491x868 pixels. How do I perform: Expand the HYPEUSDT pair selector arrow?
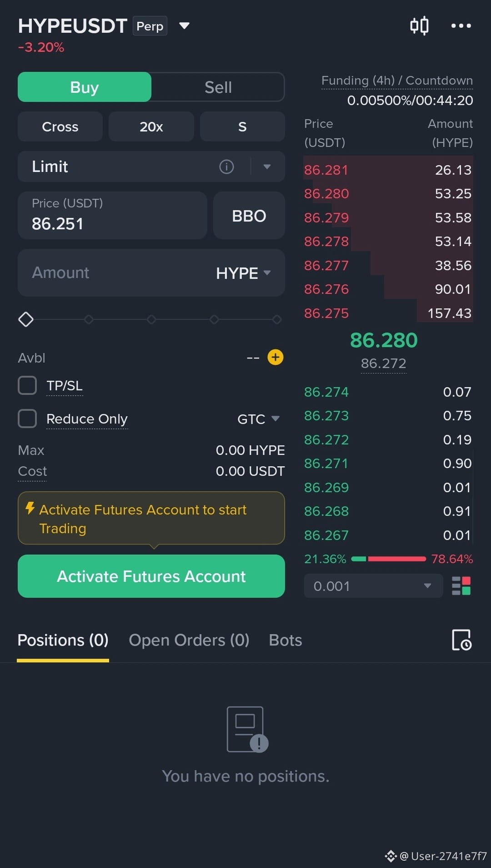184,25
